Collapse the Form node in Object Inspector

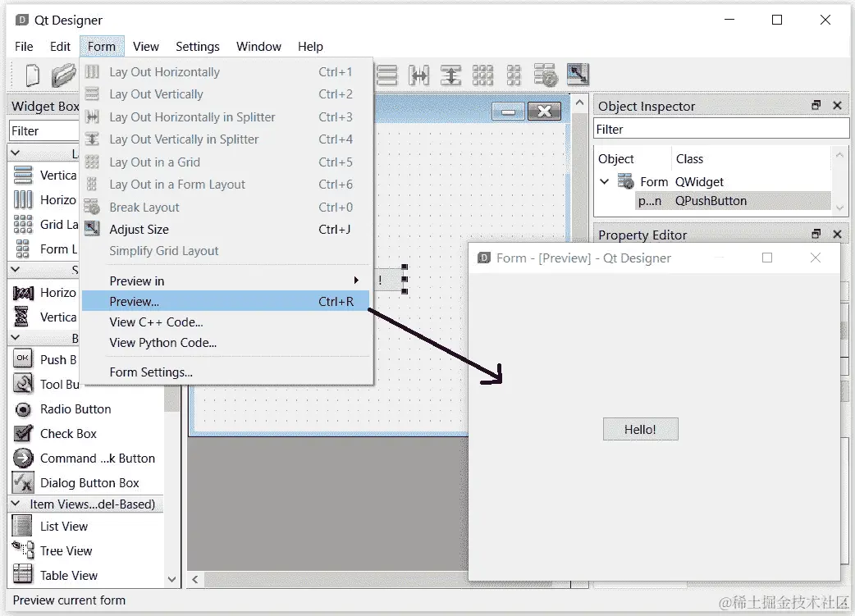point(604,181)
